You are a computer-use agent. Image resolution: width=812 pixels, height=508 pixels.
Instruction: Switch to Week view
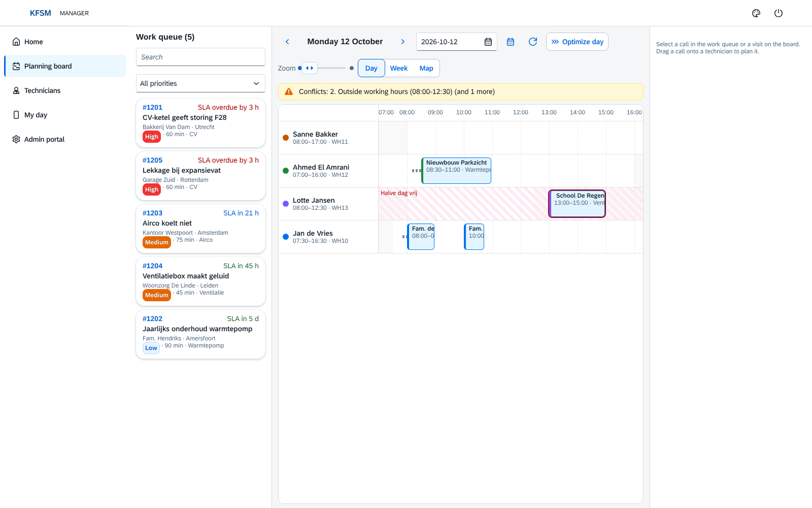click(399, 68)
